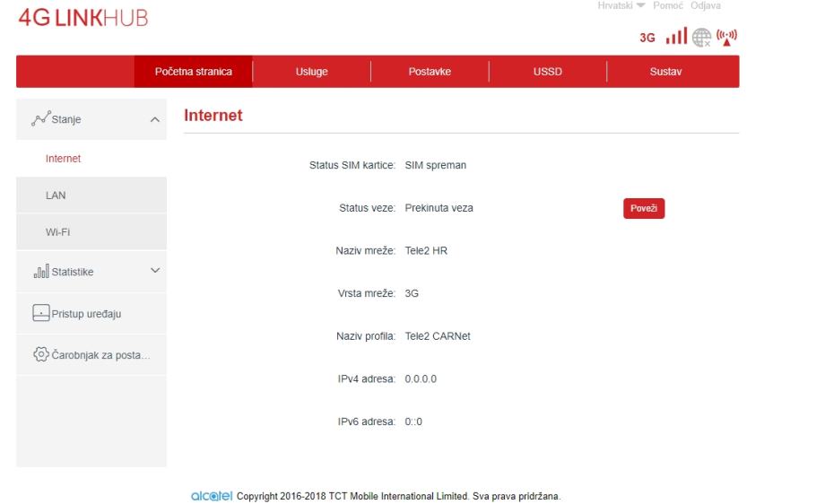Screen dimensions: 825x504
Task: Click the 'Vrsta mreže:' label
Action: pos(366,293)
